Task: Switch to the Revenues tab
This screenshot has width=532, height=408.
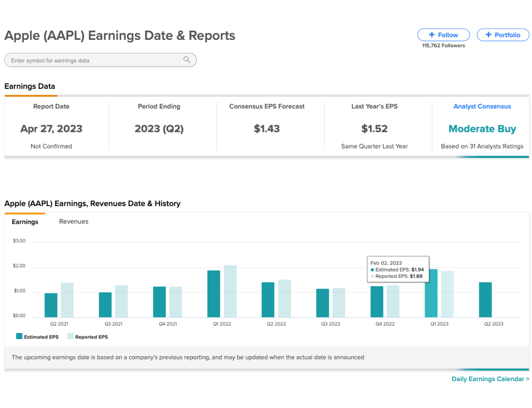Action: pos(74,221)
